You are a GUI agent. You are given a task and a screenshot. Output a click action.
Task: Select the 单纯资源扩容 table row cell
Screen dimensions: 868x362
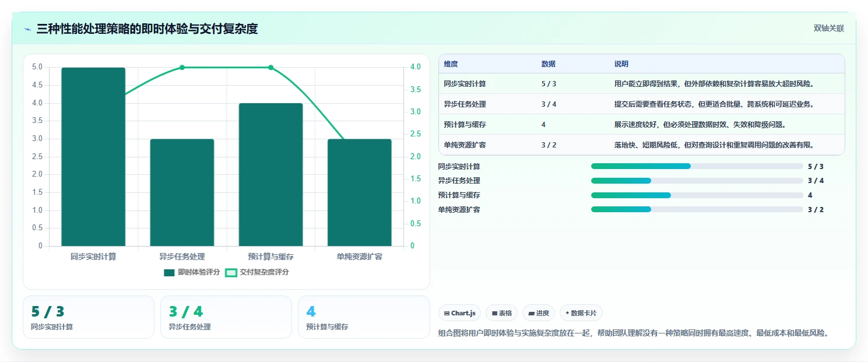[465, 145]
